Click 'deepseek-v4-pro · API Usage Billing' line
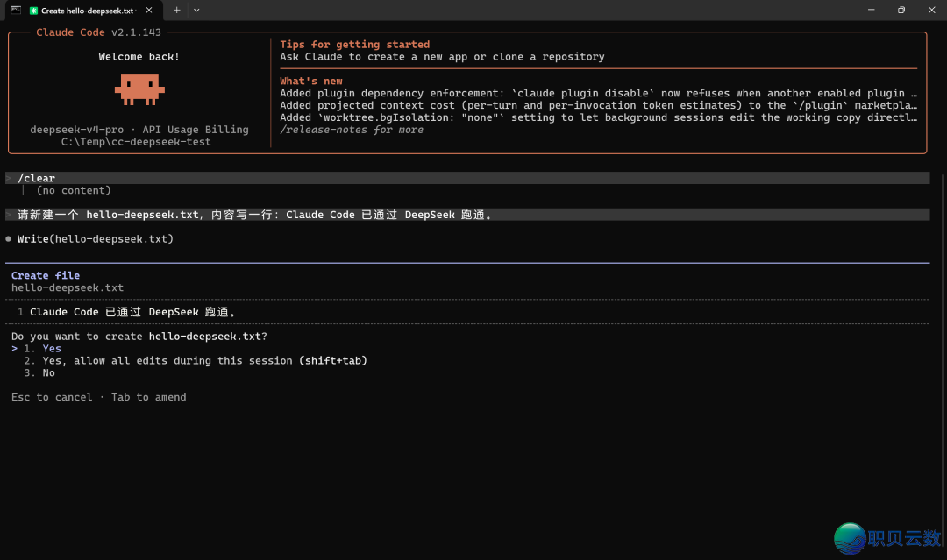Screen dimensions: 947x560 (139, 130)
